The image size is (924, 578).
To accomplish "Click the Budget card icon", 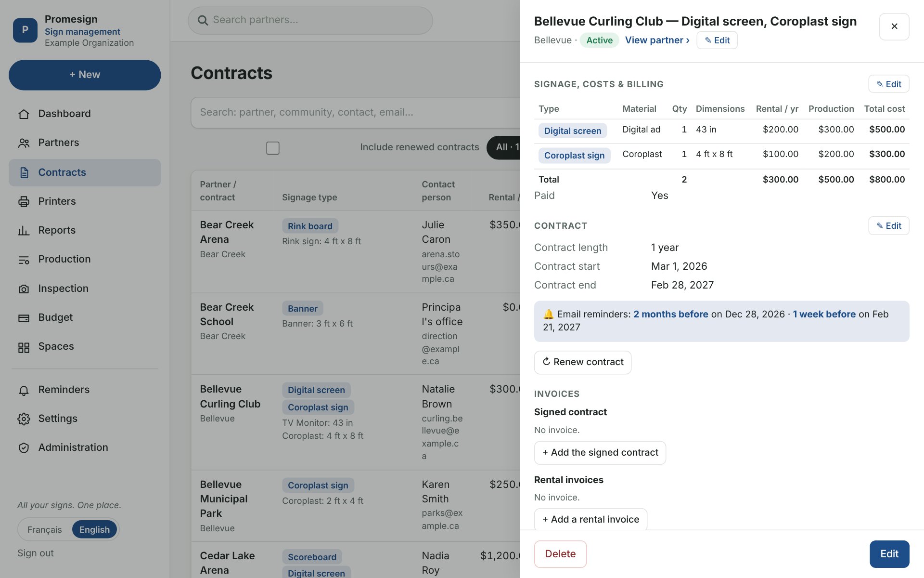I will pyautogui.click(x=24, y=318).
